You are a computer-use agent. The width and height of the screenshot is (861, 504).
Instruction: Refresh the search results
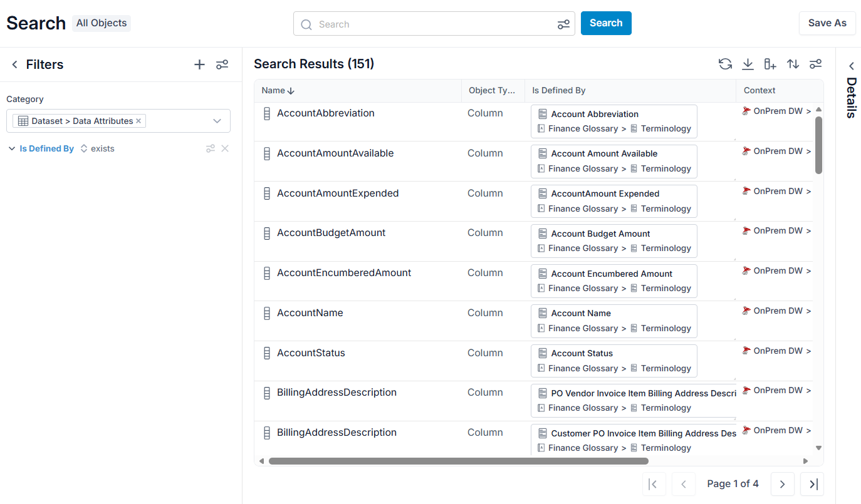coord(725,64)
